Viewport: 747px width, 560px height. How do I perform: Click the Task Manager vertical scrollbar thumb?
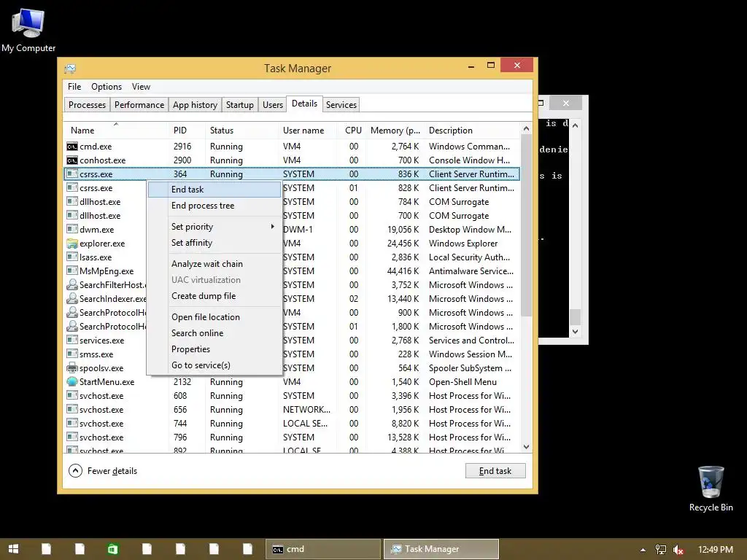point(527,225)
